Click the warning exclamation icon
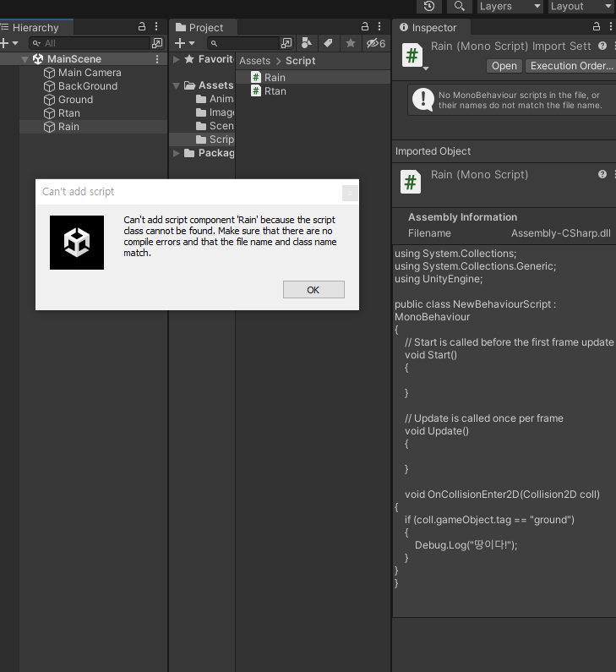 click(422, 99)
